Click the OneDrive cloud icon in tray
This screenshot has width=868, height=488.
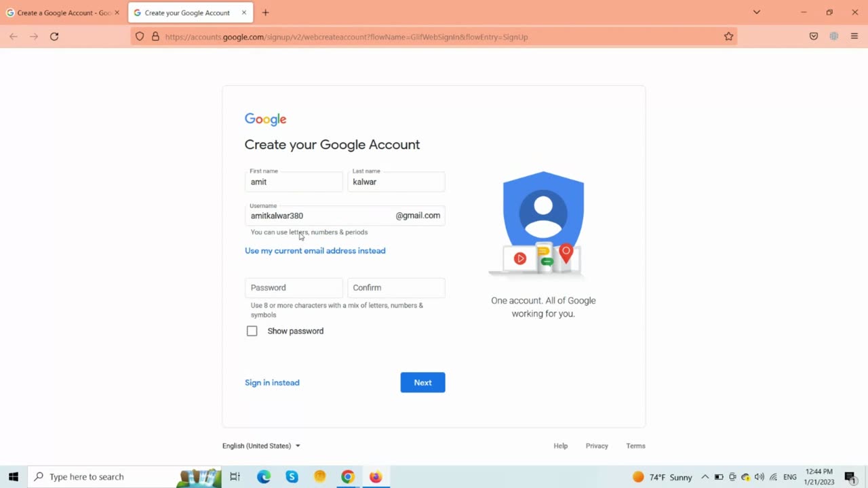(x=746, y=477)
